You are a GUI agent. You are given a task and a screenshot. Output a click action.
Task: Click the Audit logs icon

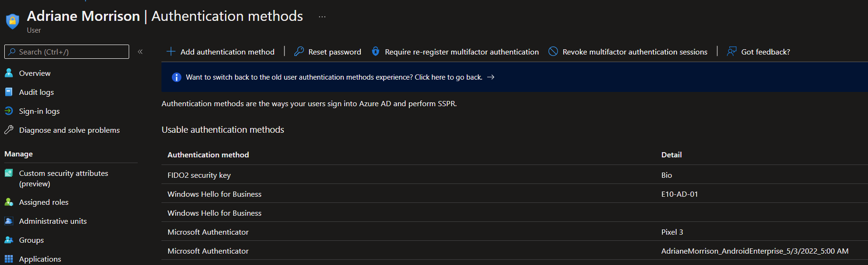[9, 92]
